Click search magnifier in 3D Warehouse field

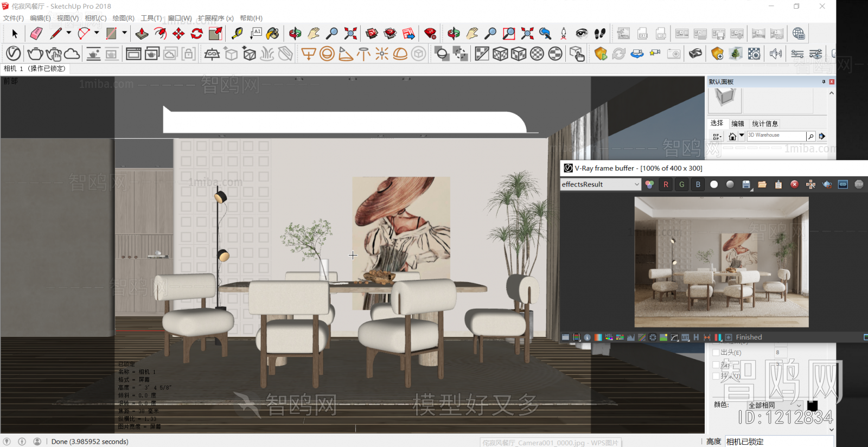810,136
